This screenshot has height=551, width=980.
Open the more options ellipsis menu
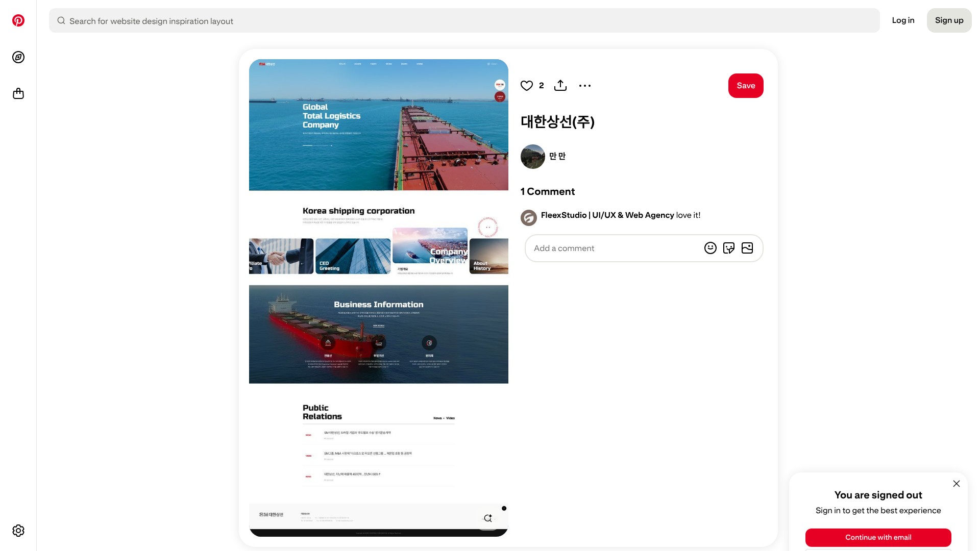tap(585, 86)
